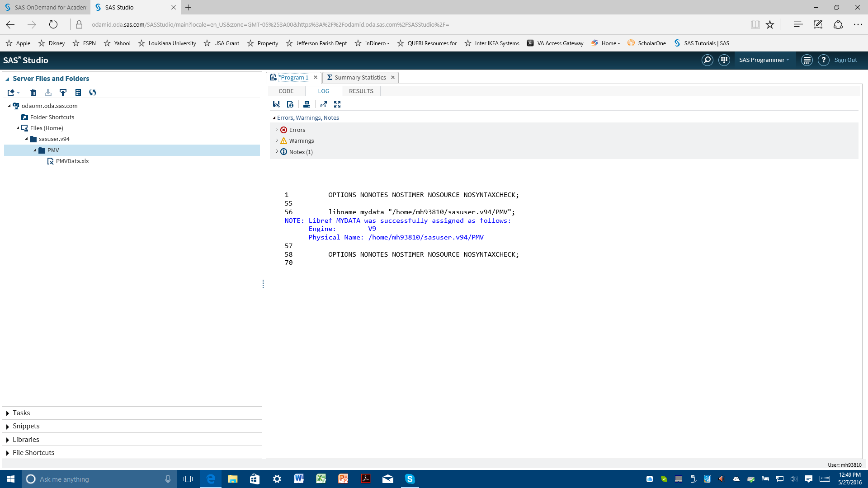Download the log as HTML
Viewport: 868px width, 488px height.
click(x=290, y=104)
